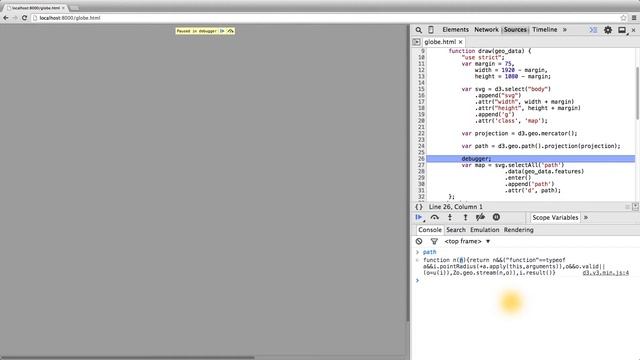This screenshot has width=640, height=360.
Task: Step over next function call
Action: pos(435,218)
